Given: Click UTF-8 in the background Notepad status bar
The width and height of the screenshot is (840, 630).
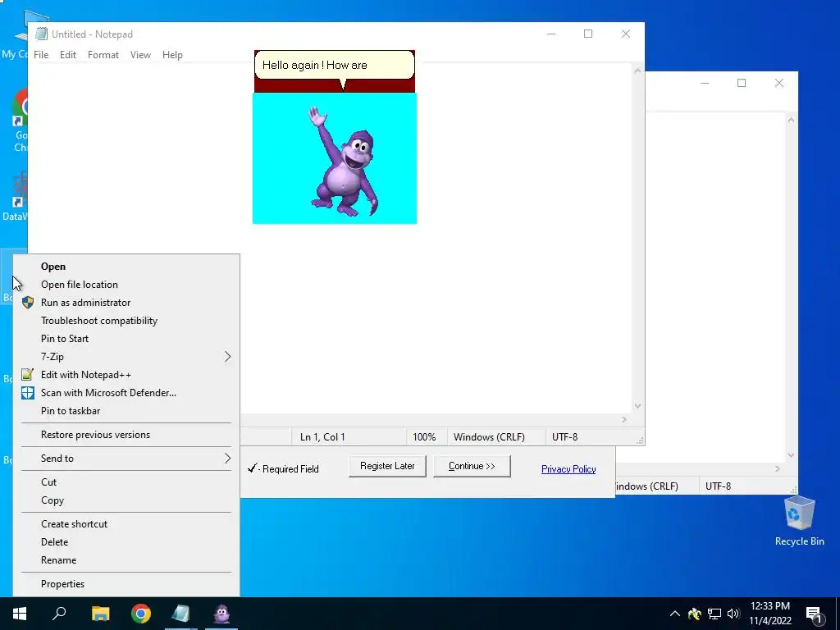Looking at the screenshot, I should [719, 486].
